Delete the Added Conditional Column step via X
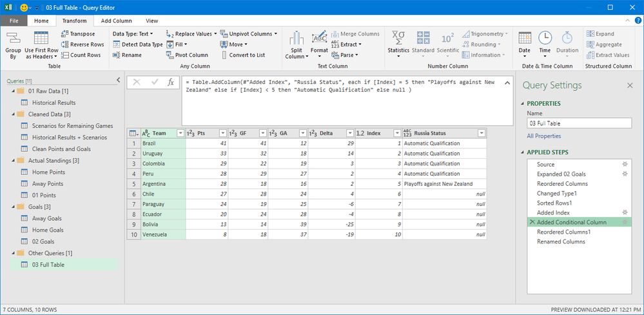 (532, 222)
